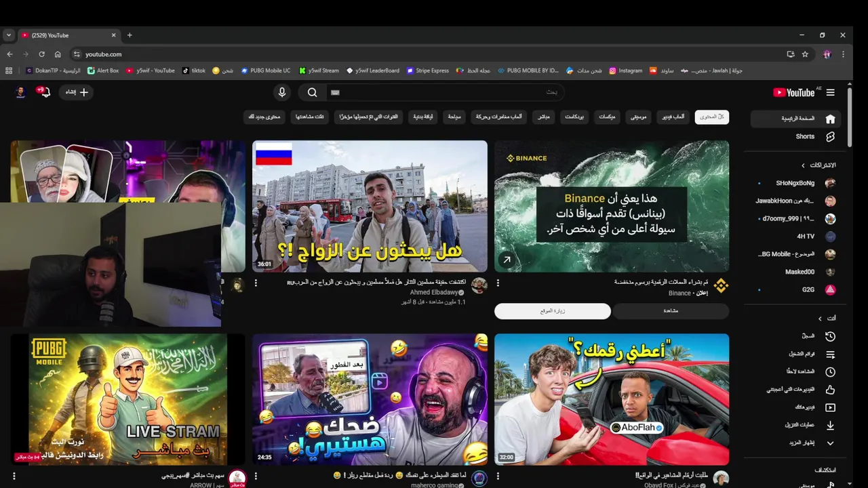This screenshot has height=488, width=868.
Task: Click the Binance visit site (زيارة الموقع) button
Action: [x=553, y=311]
